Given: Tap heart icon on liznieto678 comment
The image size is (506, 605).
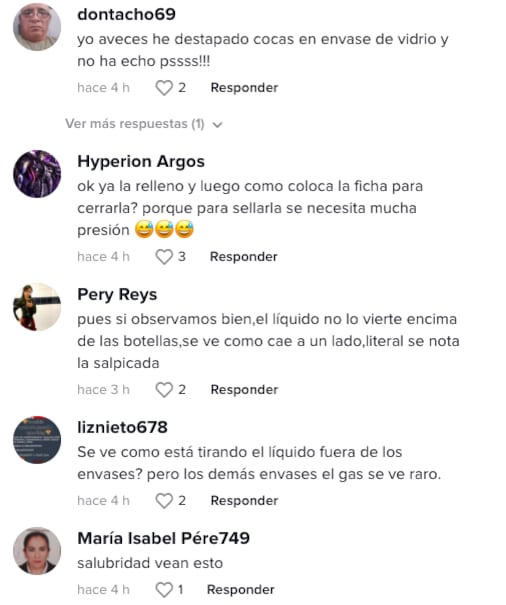Looking at the screenshot, I should click(x=164, y=501).
